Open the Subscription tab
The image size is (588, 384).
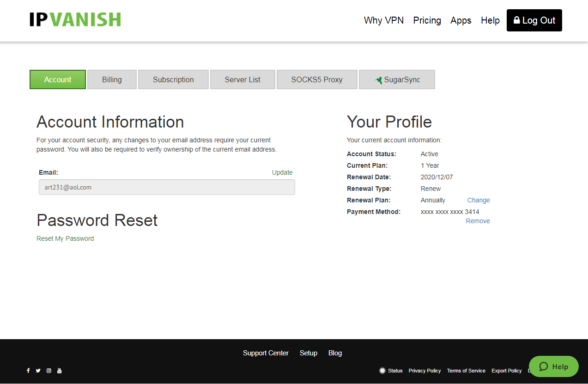pos(173,79)
